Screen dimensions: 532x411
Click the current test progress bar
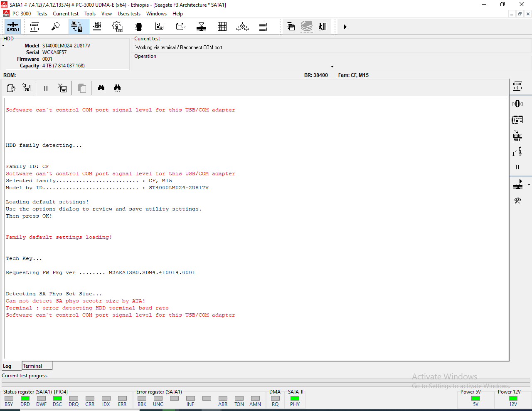point(266,382)
